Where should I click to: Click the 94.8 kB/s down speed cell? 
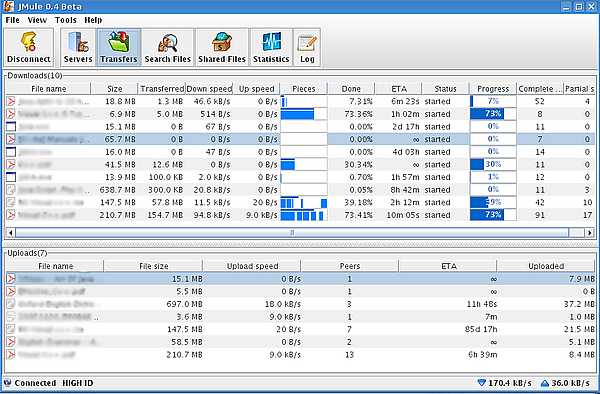click(x=212, y=215)
